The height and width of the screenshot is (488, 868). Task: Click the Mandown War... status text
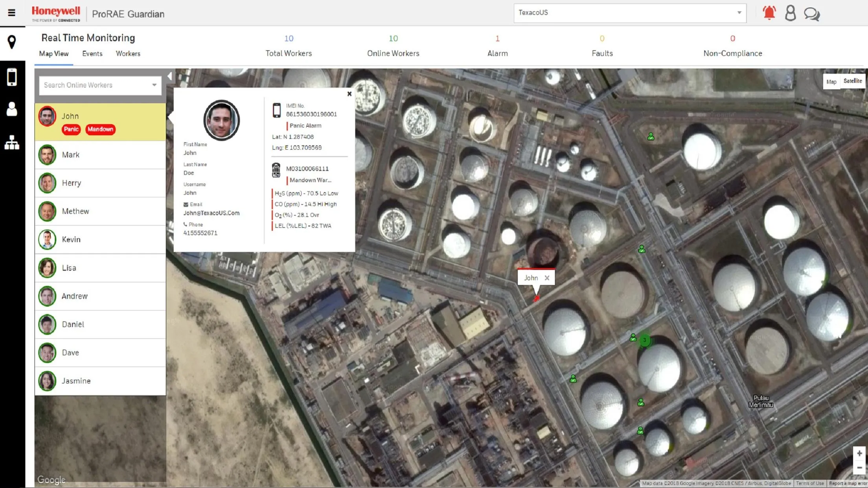tap(310, 180)
